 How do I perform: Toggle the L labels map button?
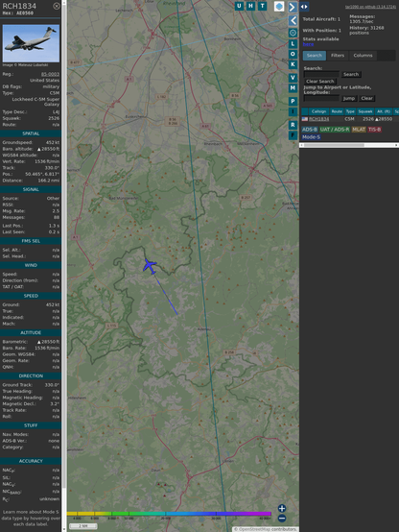[x=293, y=44]
